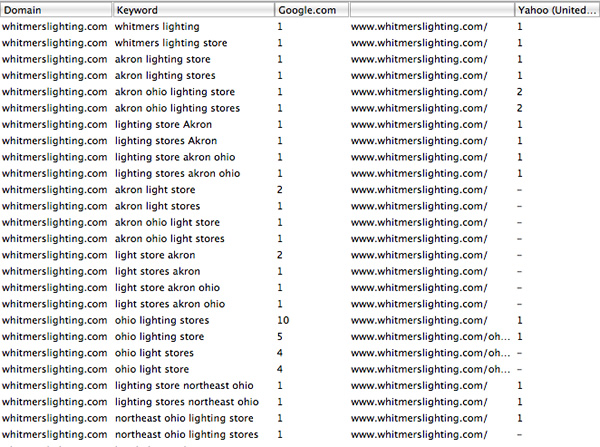Select keyword 'akron ohio light store'
This screenshot has height=447, width=600.
(168, 222)
